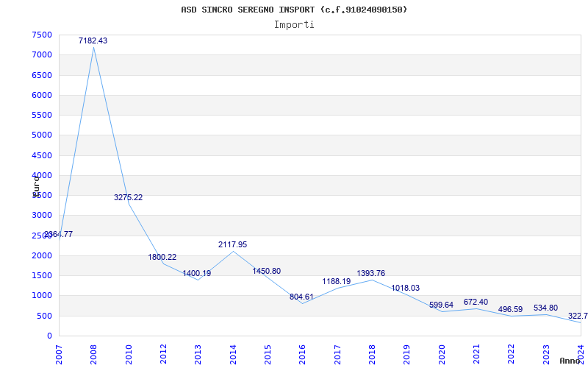Click the Importi subtitle
Image resolution: width=588 pixels, height=368 pixels.
(294, 25)
